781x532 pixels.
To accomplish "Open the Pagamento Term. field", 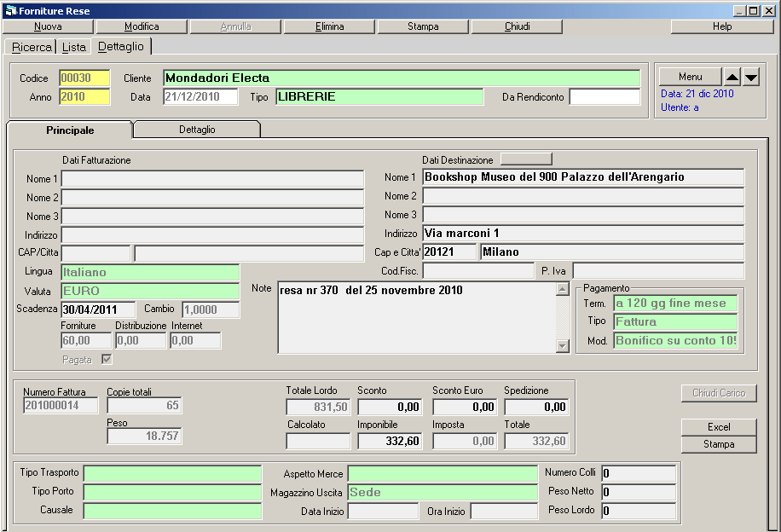I will pos(675,303).
